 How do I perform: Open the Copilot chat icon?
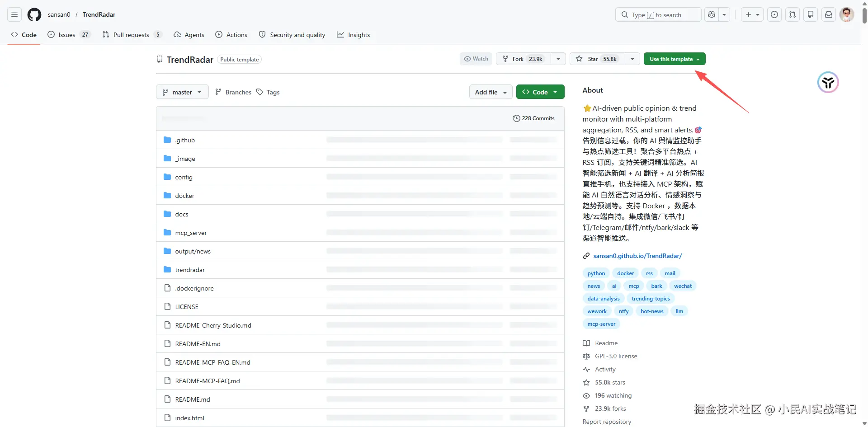712,14
